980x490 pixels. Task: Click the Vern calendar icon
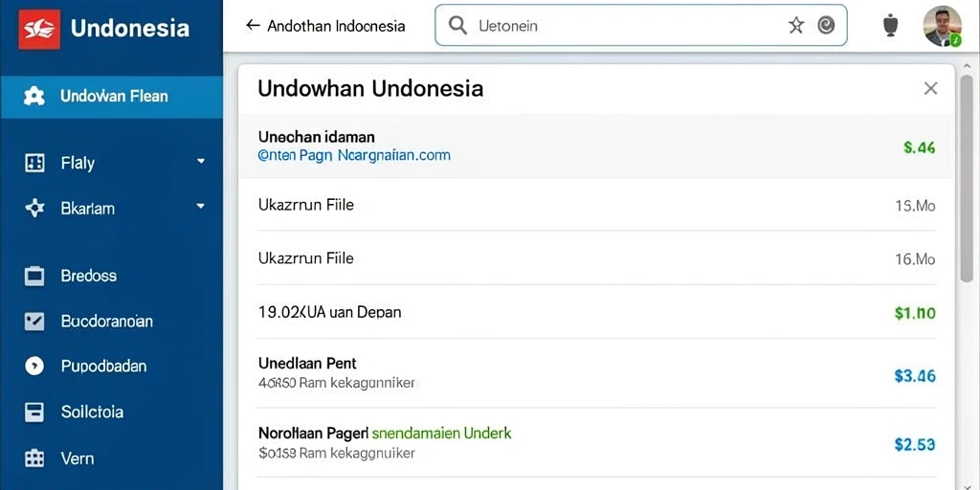(x=33, y=458)
